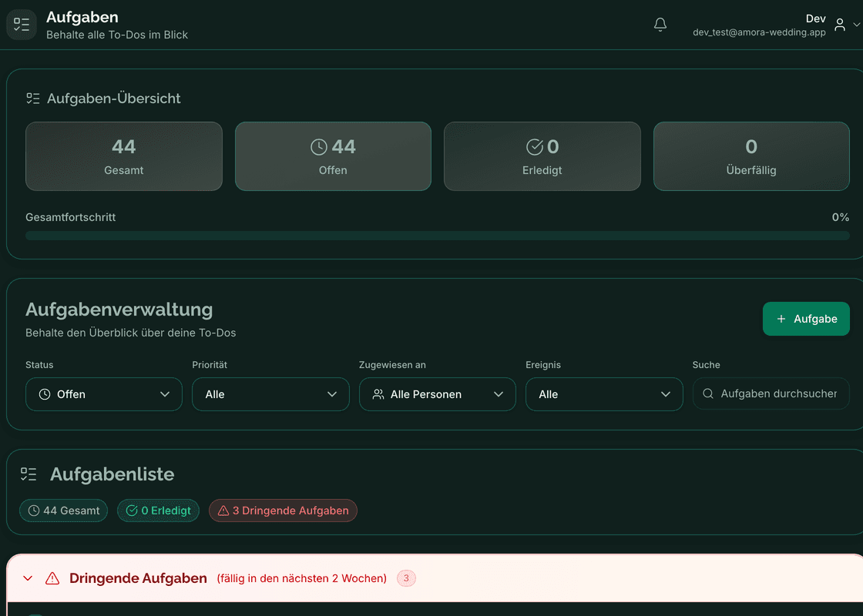The image size is (863, 616).
Task: Click the warning triangle beside Dringende Aufgaben
Action: pos(52,578)
